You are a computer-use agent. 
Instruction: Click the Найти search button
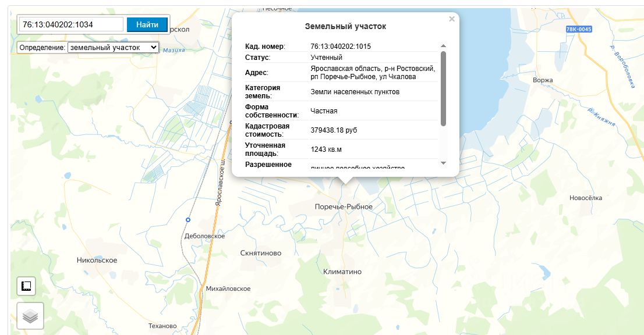pos(147,24)
